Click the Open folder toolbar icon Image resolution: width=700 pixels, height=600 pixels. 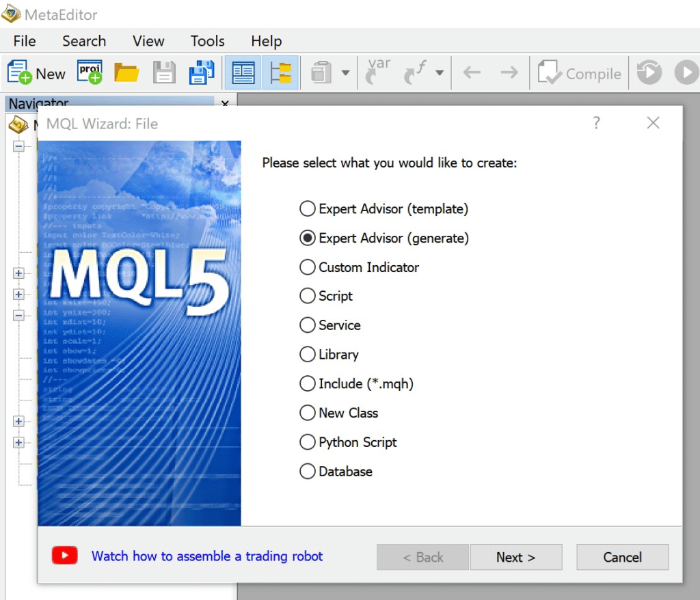click(x=126, y=72)
